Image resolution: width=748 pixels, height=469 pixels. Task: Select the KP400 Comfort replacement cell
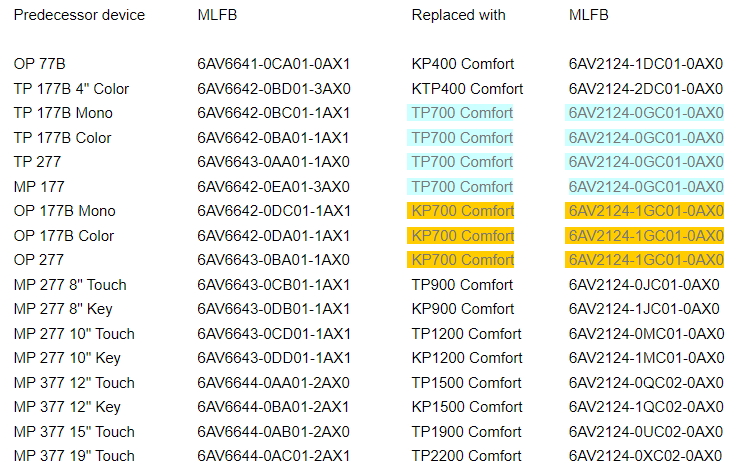[463, 64]
